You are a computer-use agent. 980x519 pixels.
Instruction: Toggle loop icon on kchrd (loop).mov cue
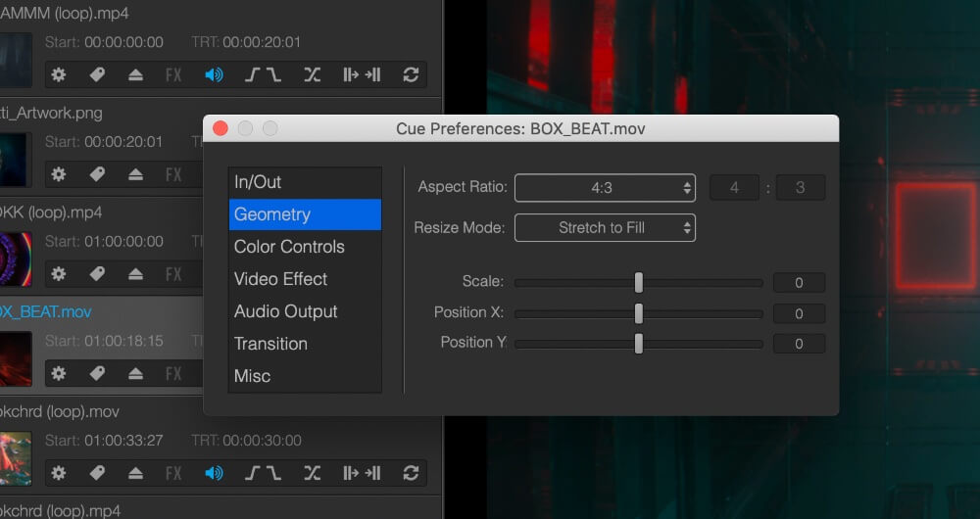411,473
